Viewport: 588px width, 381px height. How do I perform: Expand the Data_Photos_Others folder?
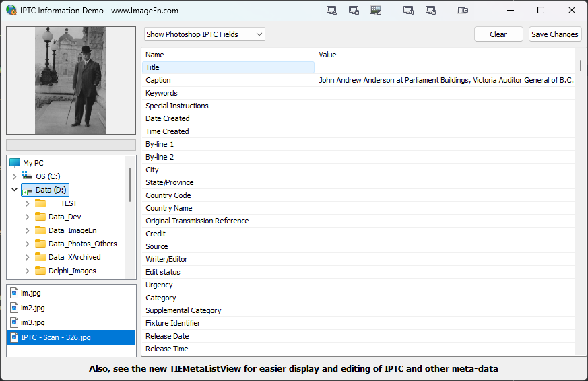(28, 244)
